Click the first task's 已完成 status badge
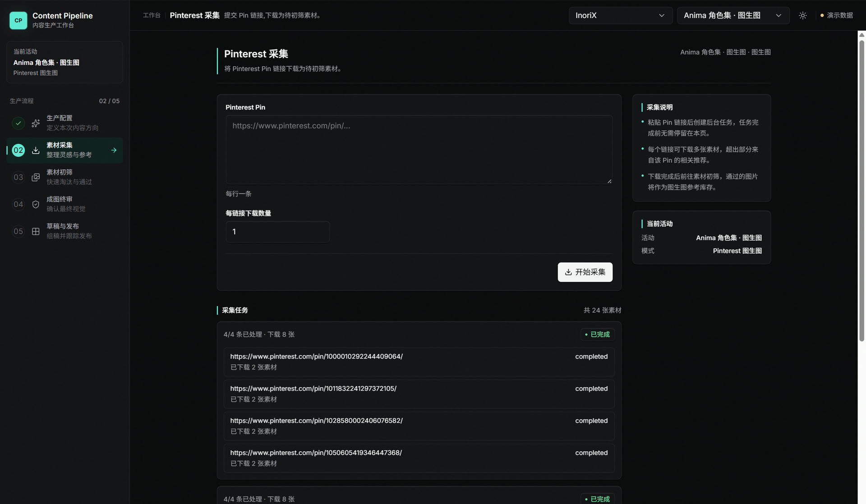 pos(597,334)
